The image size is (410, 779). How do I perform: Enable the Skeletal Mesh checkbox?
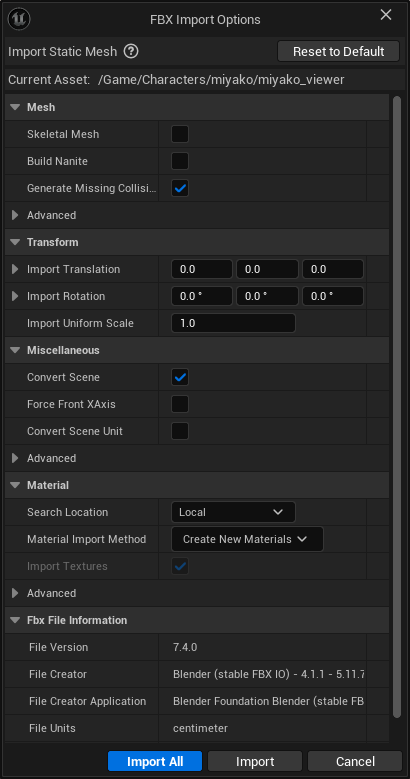coord(180,134)
